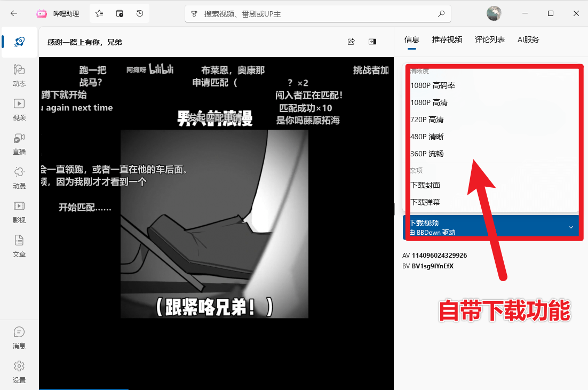Select the 文章 (Articles) icon

tap(19, 246)
